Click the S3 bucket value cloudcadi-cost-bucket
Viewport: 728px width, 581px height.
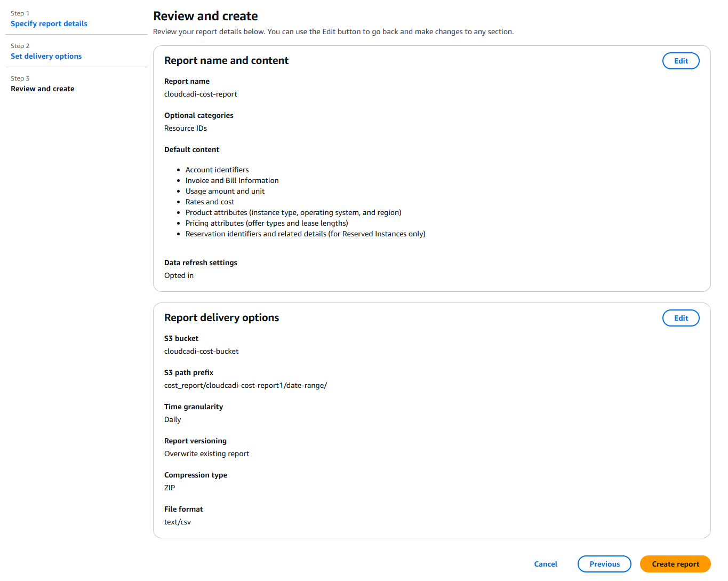[201, 351]
